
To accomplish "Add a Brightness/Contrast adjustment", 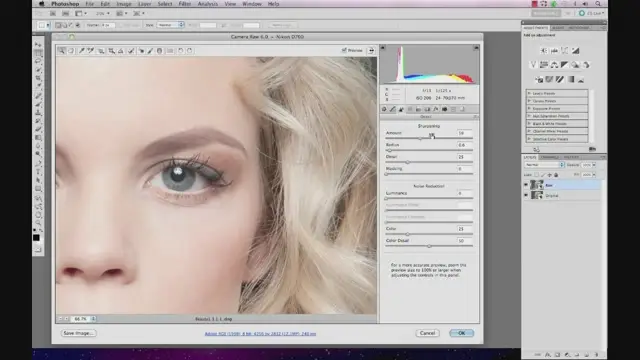I will pyautogui.click(x=544, y=51).
